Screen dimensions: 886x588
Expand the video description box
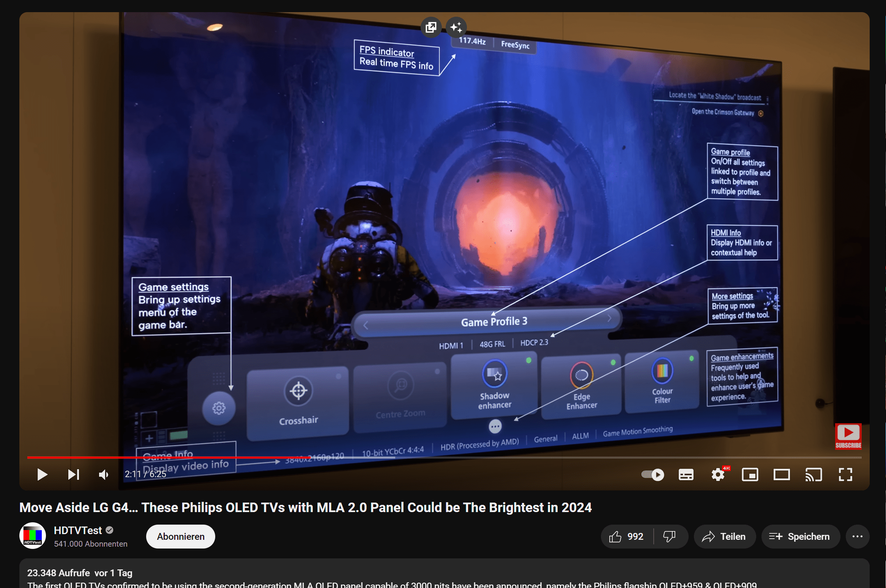(x=444, y=573)
